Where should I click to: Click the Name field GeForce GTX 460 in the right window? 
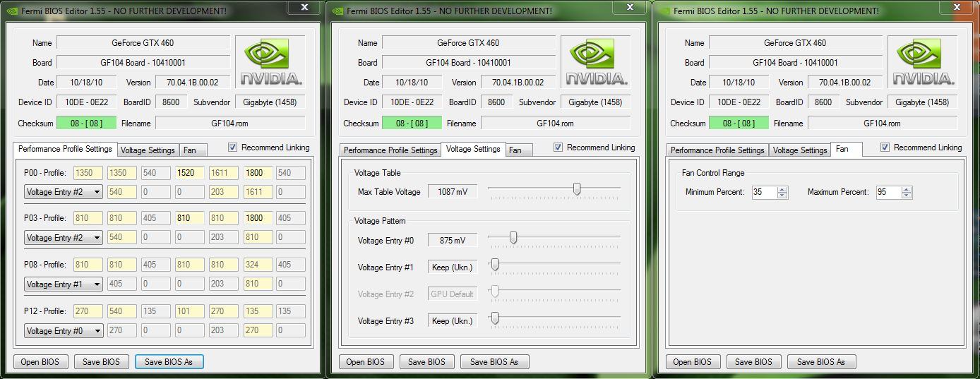click(x=796, y=43)
